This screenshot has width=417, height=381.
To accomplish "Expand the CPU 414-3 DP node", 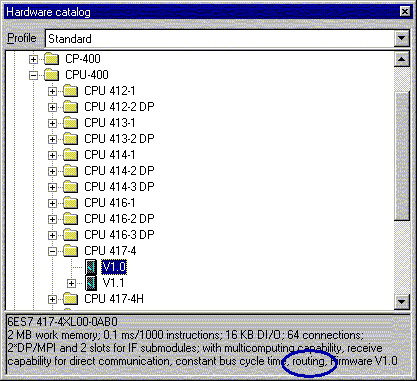I will 52,187.
